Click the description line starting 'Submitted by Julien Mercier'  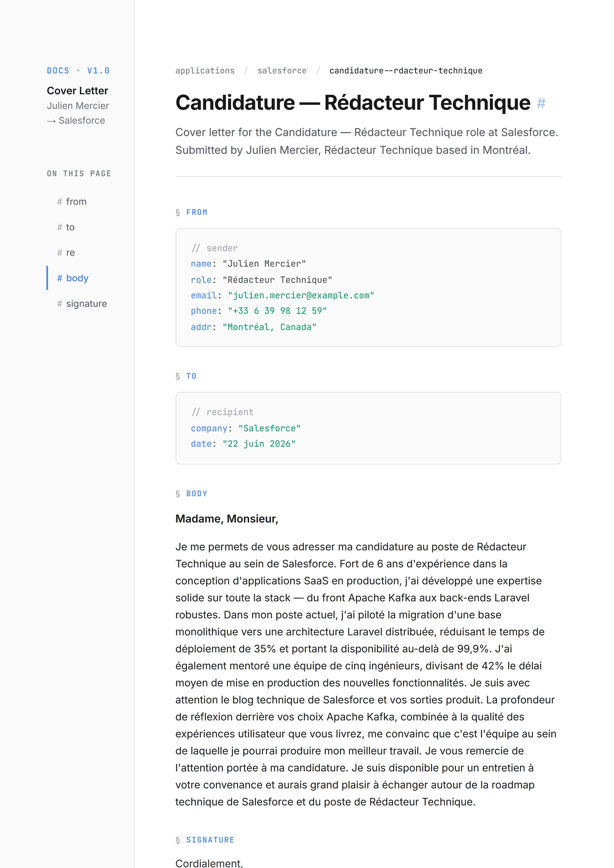coord(353,150)
